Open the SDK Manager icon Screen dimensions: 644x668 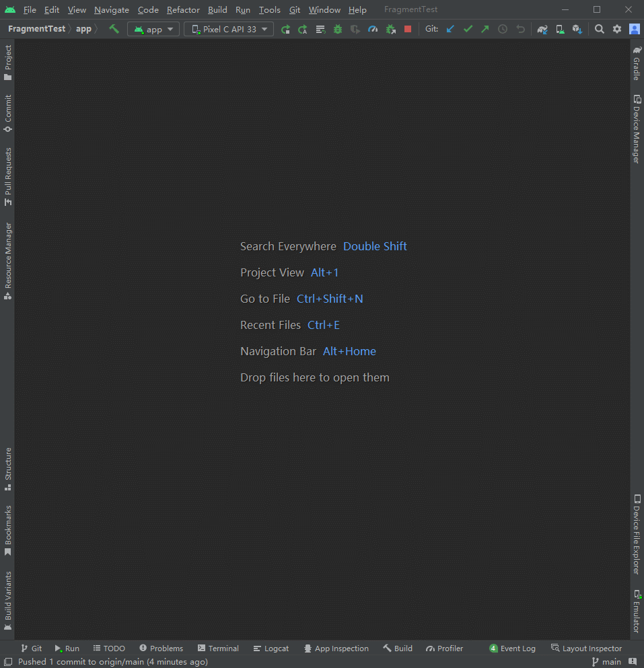(577, 29)
